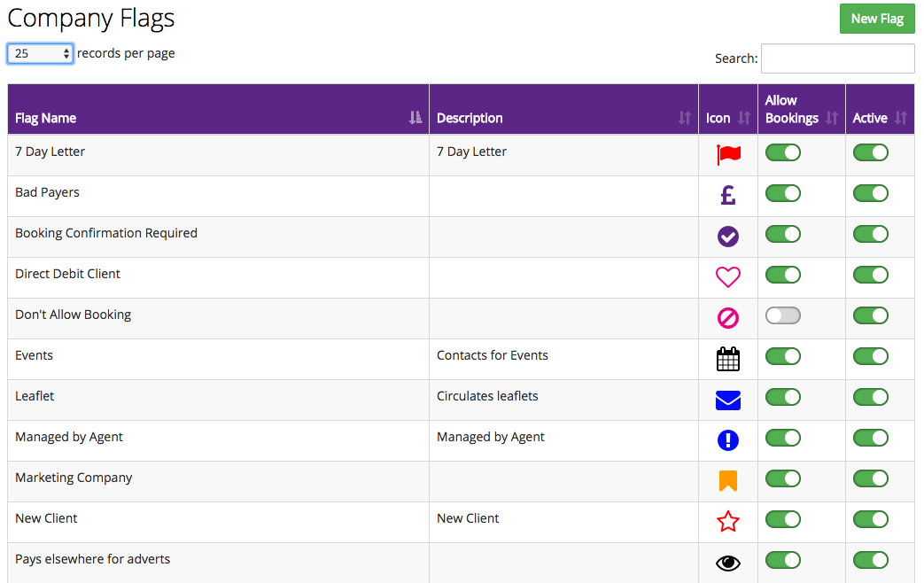Click the envelope icon for Leaflet
Screen dimensions: 924x583
click(x=727, y=399)
